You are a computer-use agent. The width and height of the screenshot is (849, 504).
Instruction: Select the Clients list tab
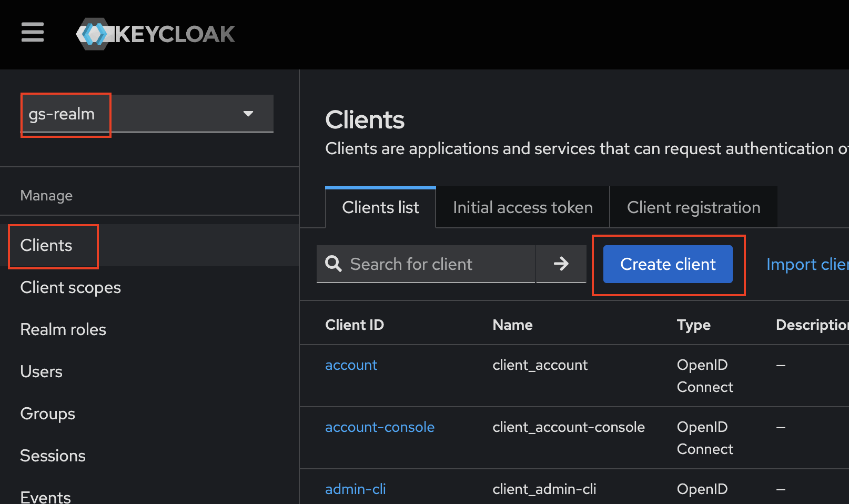pyautogui.click(x=380, y=208)
